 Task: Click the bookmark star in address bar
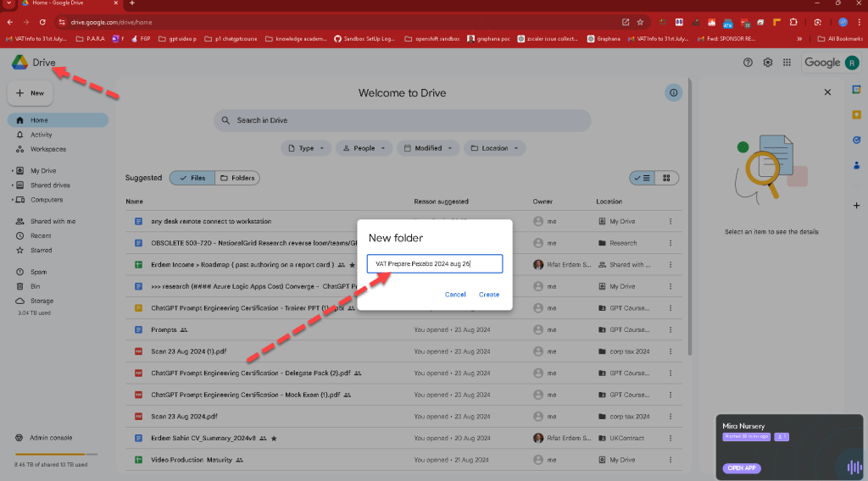[641, 22]
